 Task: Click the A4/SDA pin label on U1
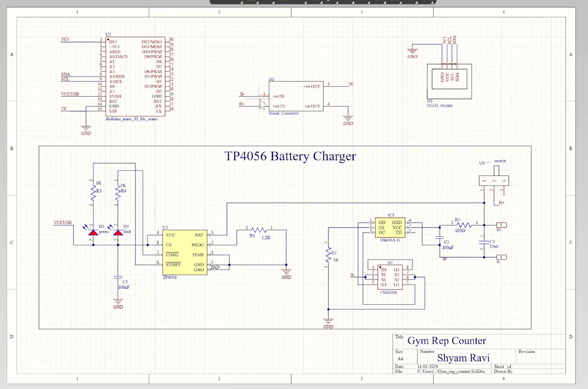pyautogui.click(x=117, y=76)
